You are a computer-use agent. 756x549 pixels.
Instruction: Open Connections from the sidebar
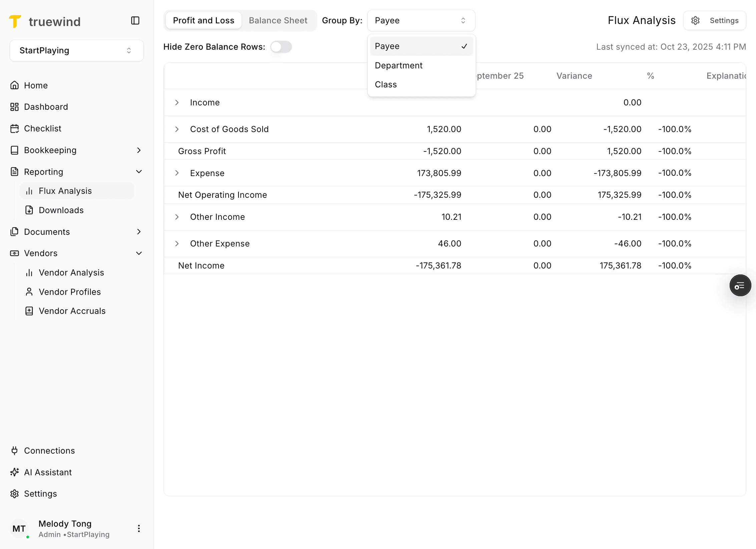point(49,450)
